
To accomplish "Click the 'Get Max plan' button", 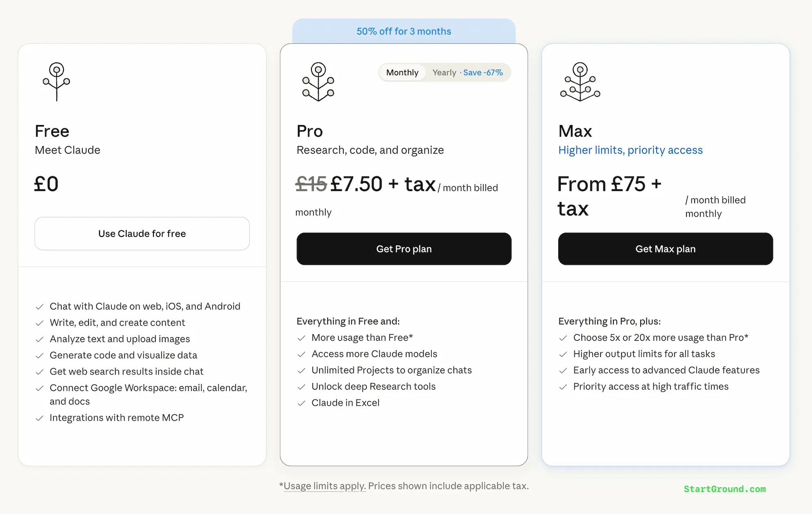I will pos(665,249).
